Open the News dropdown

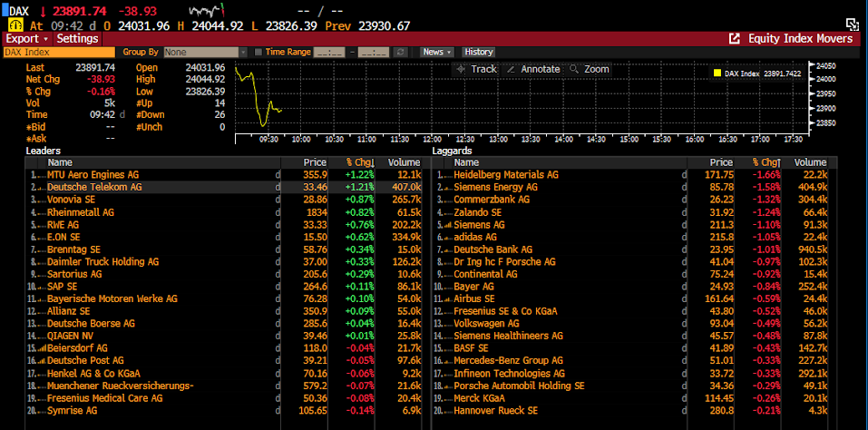(437, 52)
